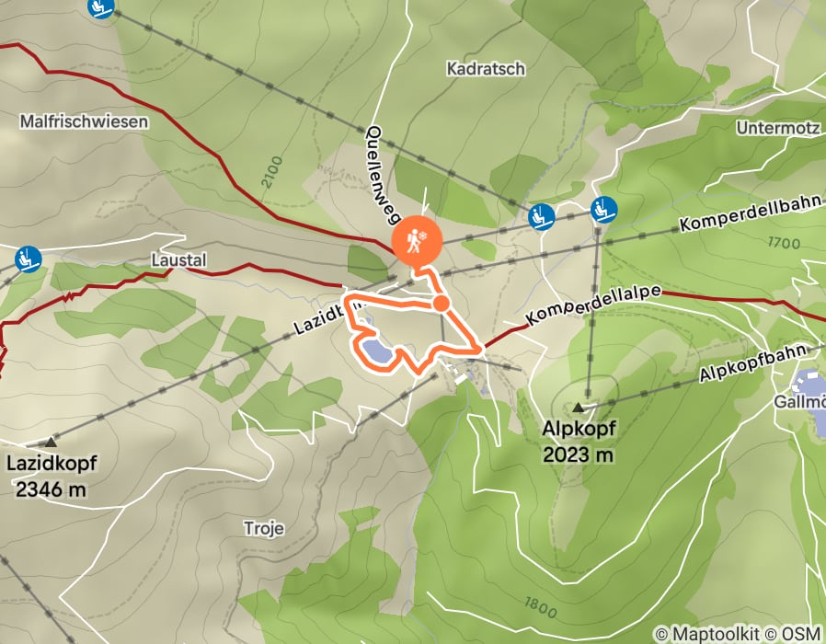The image size is (826, 644).
Task: Click the chairlift icon near Laustal
Action: point(29,259)
